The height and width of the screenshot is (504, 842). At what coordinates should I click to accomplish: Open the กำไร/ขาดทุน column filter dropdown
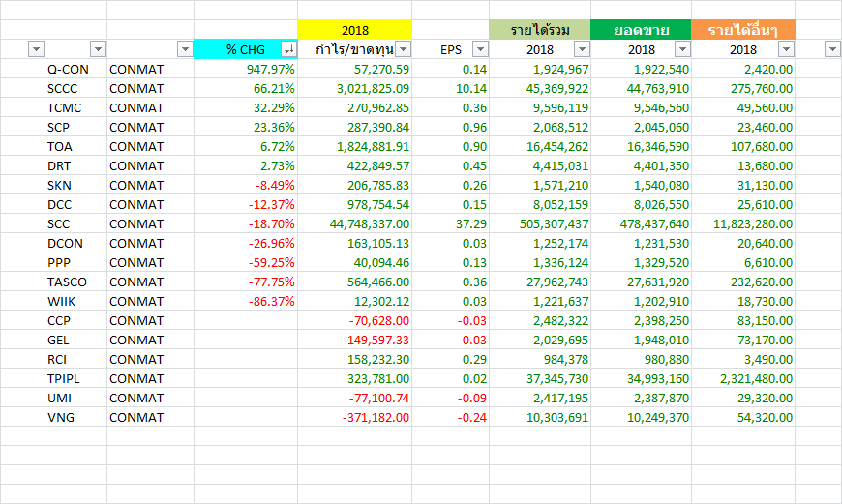[403, 49]
